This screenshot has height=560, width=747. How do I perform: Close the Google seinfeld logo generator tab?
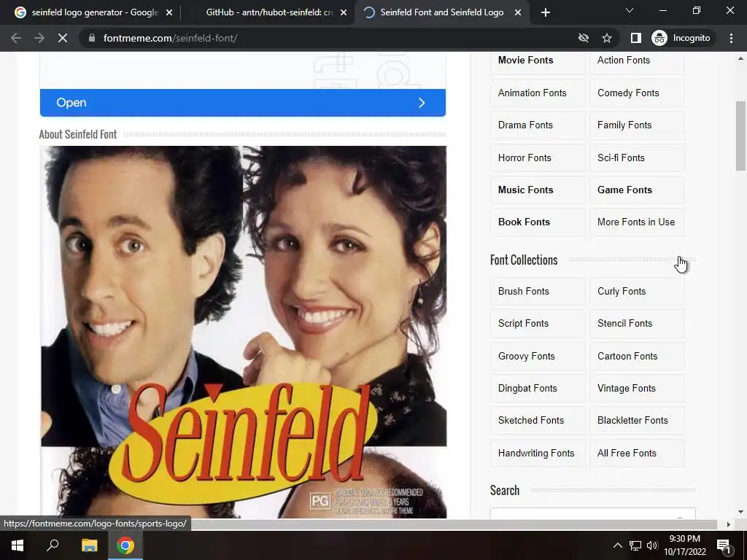tap(169, 13)
